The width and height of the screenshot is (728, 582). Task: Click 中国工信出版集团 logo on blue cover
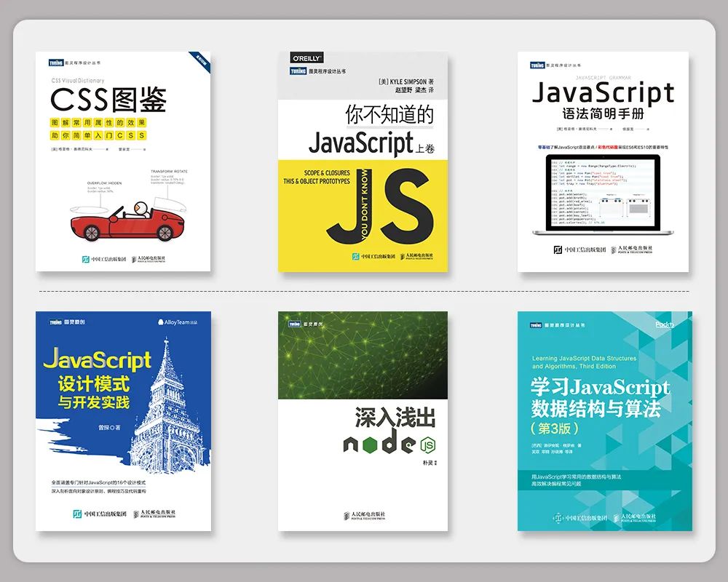coord(99,514)
